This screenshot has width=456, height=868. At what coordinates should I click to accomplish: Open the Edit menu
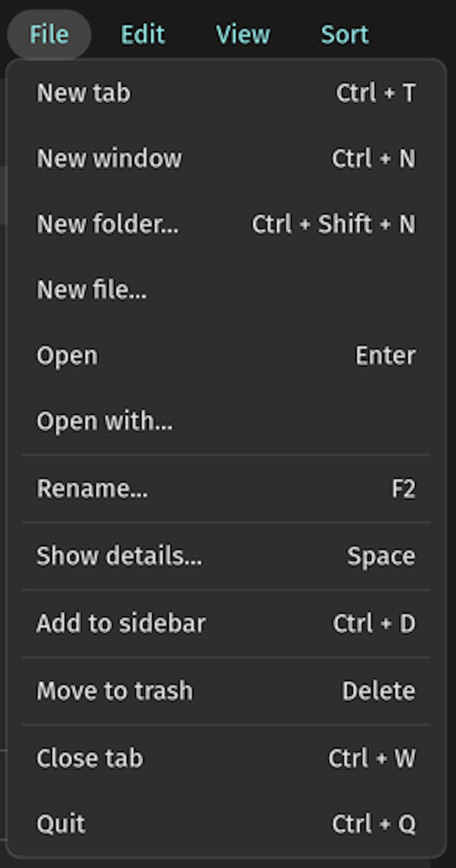(x=142, y=34)
